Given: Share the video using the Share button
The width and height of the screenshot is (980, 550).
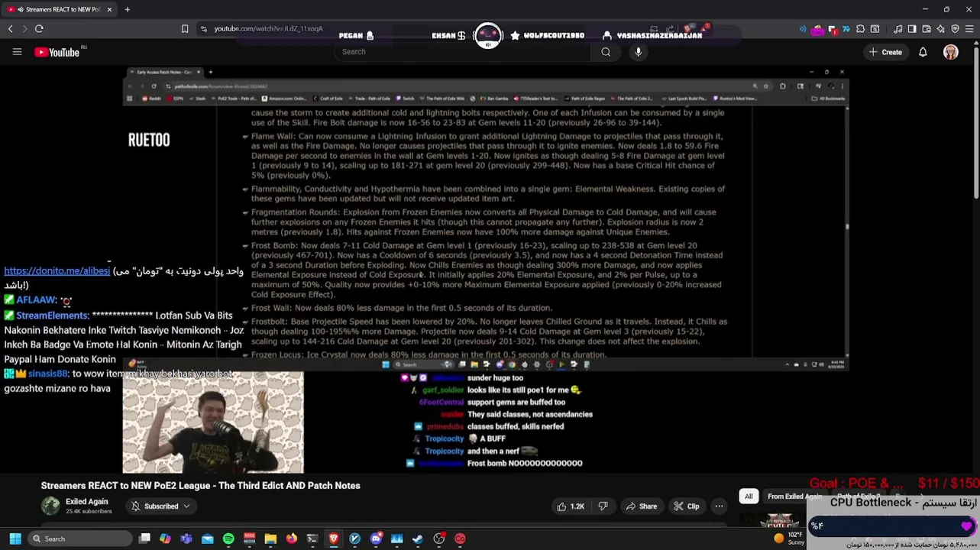Looking at the screenshot, I should (x=641, y=506).
